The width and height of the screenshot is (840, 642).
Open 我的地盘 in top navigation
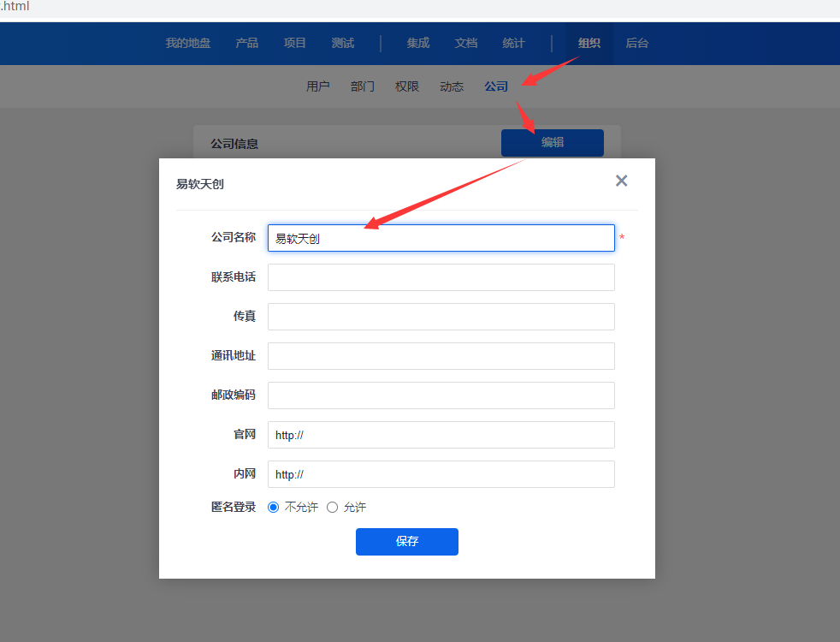pyautogui.click(x=188, y=43)
